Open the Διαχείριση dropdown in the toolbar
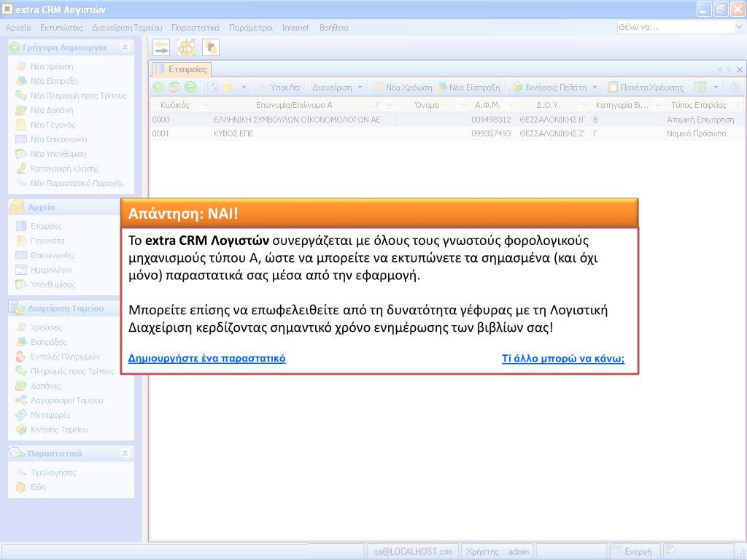Screen dimensions: 747x560 tap(337, 87)
